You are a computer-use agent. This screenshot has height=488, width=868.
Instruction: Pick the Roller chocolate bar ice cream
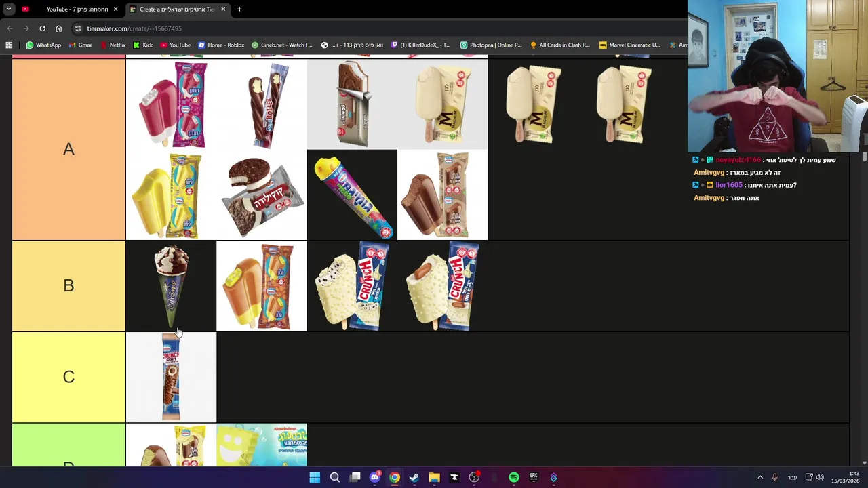[x=262, y=104]
